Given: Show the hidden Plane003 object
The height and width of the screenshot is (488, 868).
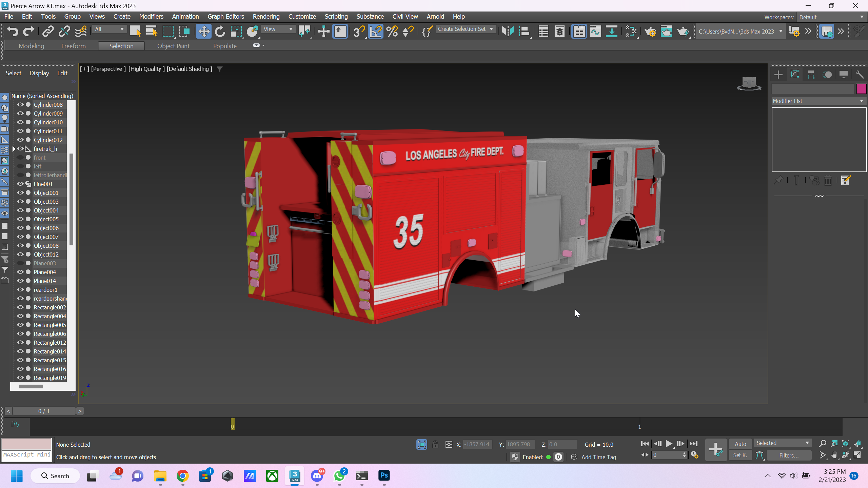Looking at the screenshot, I should click(20, 263).
